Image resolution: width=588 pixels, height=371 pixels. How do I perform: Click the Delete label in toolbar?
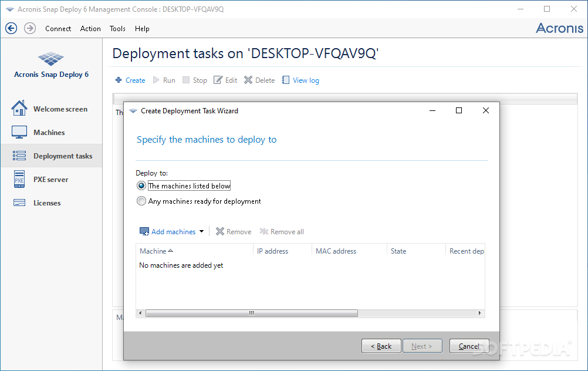pyautogui.click(x=265, y=80)
